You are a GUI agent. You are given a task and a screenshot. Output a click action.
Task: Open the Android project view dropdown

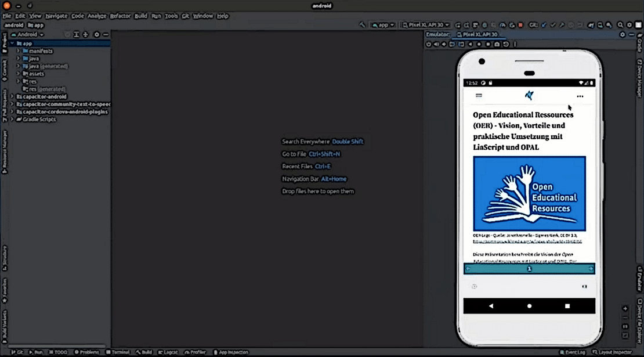(x=27, y=35)
